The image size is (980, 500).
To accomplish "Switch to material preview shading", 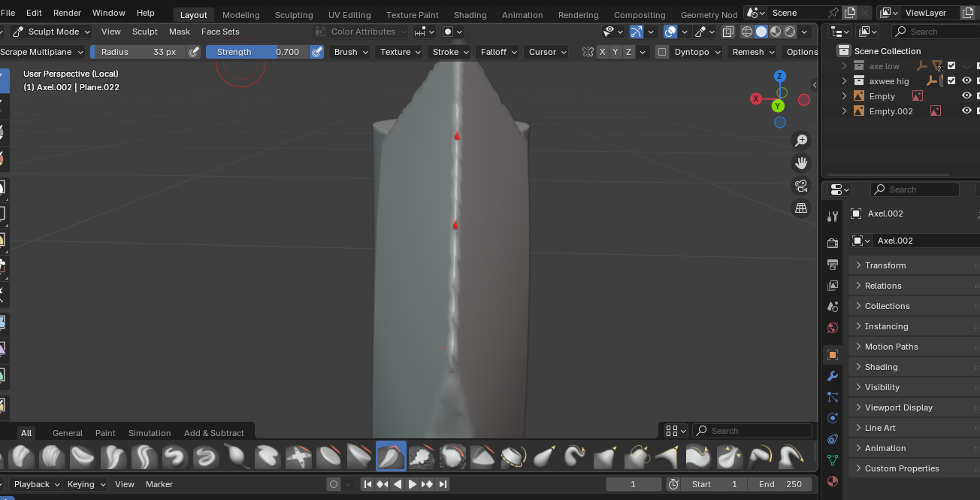I will tap(776, 32).
